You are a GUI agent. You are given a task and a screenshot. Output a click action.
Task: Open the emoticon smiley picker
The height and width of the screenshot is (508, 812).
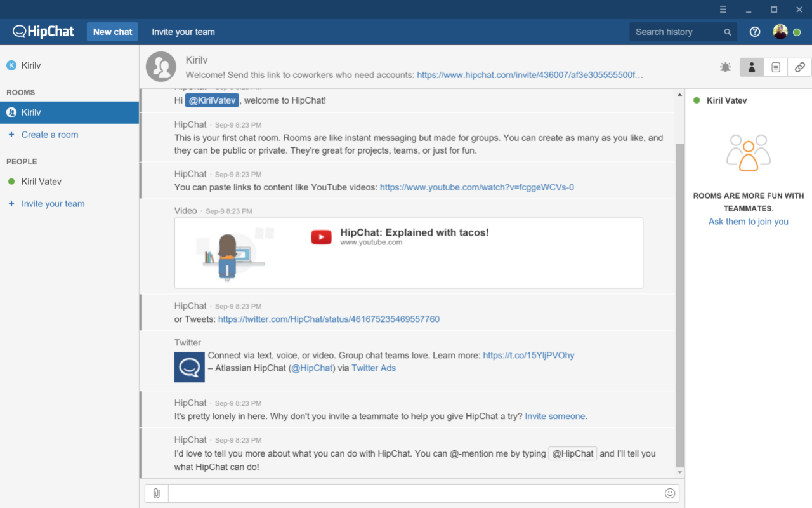[x=670, y=493]
